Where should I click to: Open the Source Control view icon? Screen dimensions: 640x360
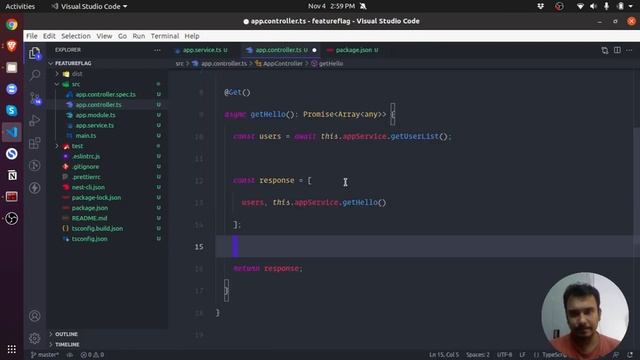[35, 98]
